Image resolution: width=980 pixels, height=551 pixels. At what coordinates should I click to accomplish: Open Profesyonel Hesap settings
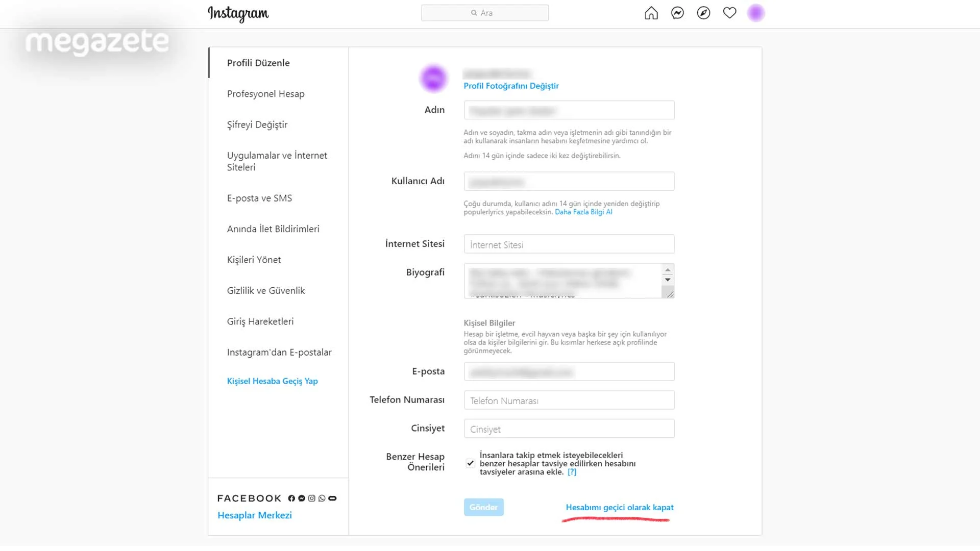click(265, 94)
